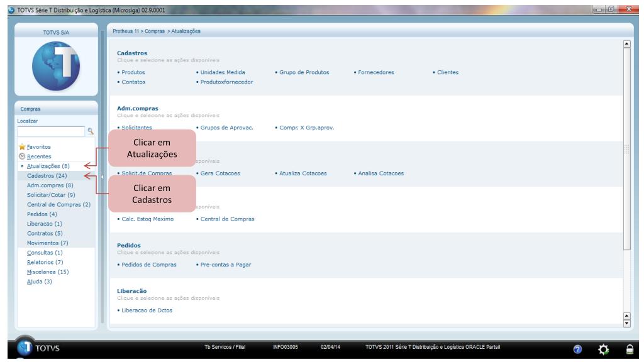Open Liberacao de Dctos link

[147, 310]
